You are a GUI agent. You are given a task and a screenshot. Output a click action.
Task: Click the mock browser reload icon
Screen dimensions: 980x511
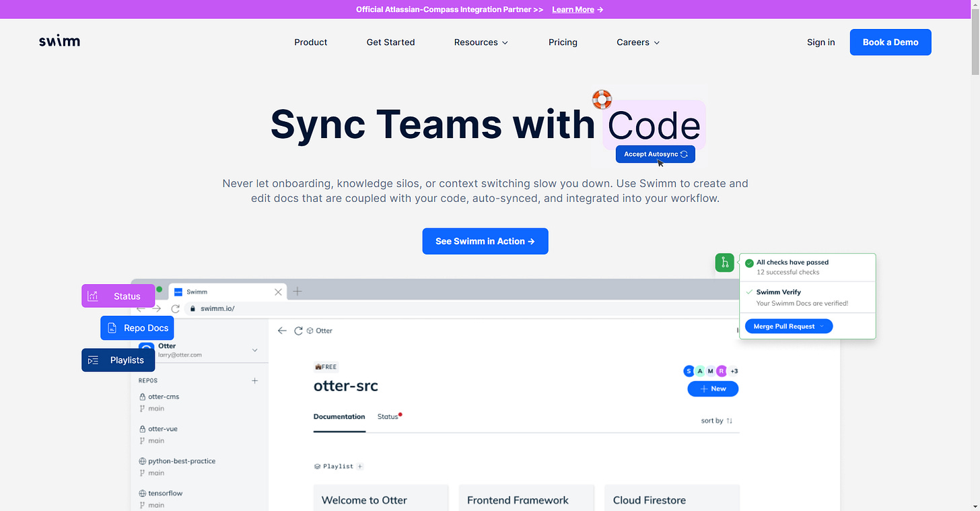175,308
